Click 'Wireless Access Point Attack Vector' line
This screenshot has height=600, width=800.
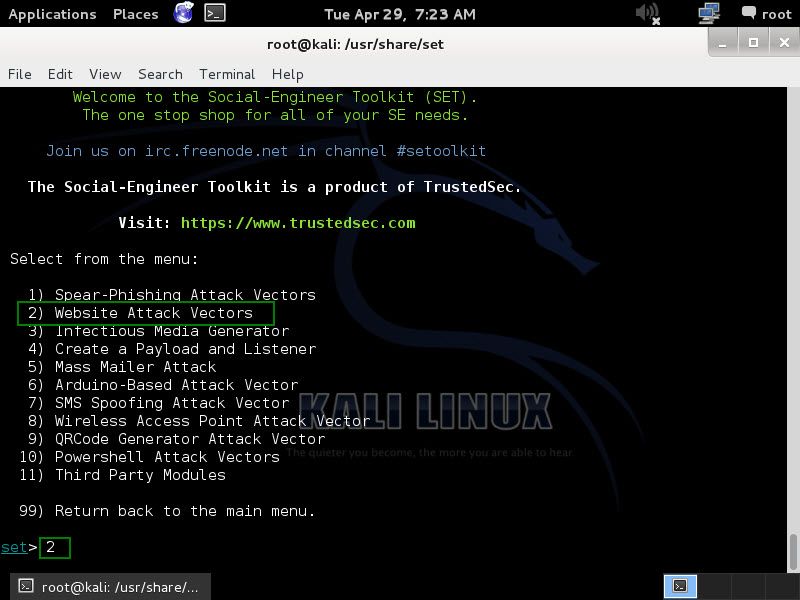point(199,421)
